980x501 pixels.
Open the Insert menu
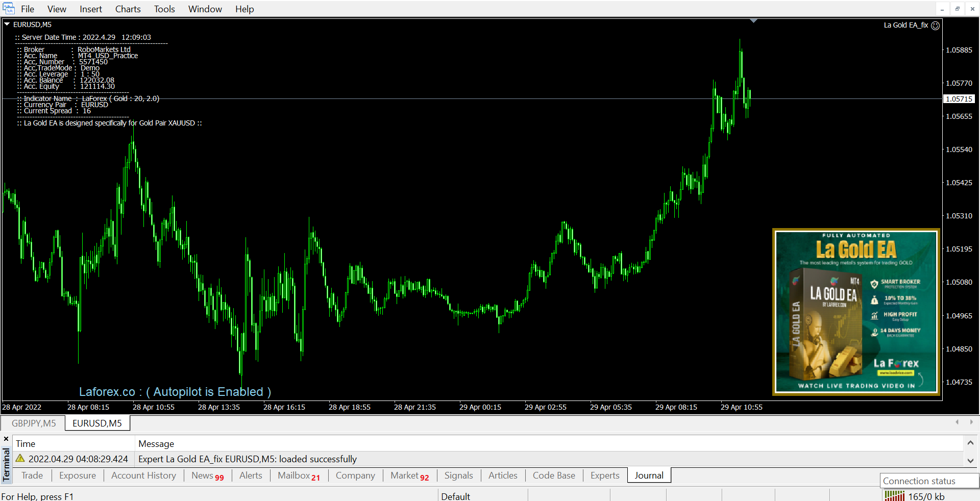[91, 9]
